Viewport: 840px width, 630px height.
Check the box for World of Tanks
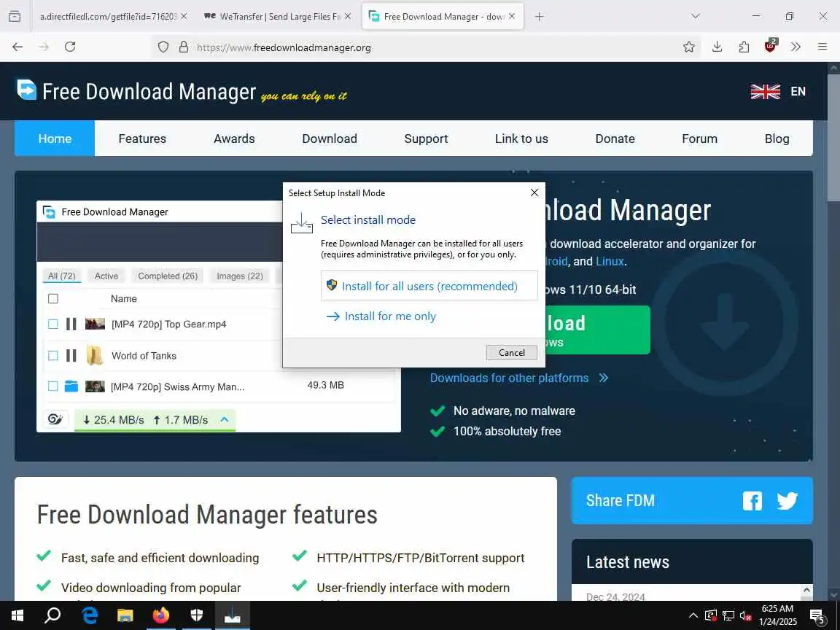53,356
